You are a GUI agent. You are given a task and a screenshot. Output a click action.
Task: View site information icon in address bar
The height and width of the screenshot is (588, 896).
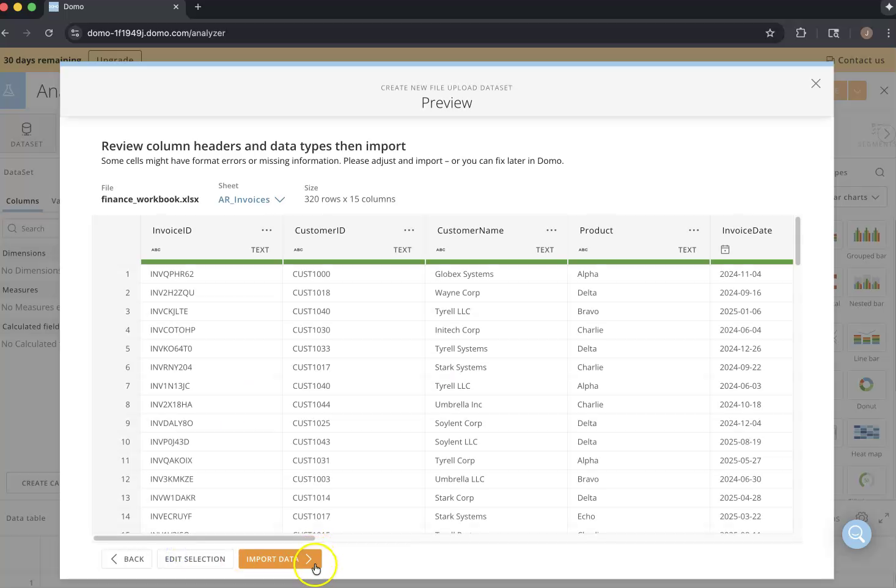(x=75, y=33)
